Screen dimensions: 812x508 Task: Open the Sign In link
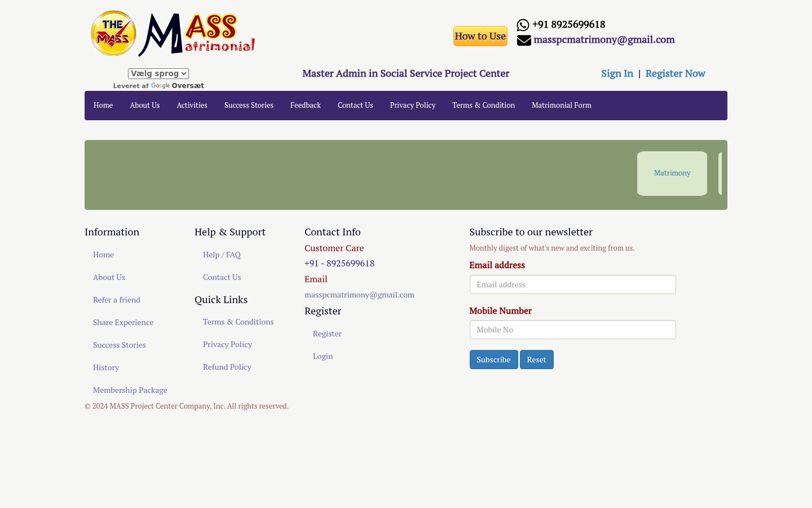(617, 73)
